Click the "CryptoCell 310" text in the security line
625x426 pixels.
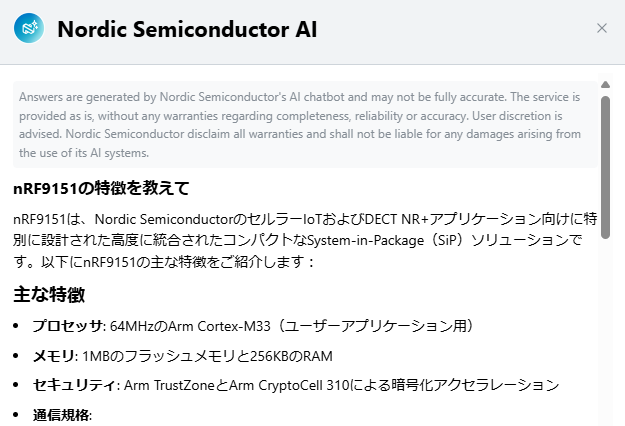click(304, 386)
